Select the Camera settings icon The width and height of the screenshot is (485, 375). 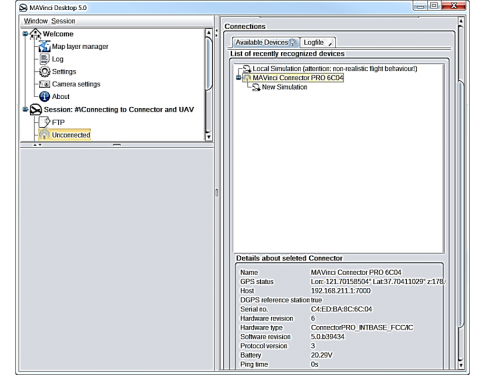tap(44, 84)
